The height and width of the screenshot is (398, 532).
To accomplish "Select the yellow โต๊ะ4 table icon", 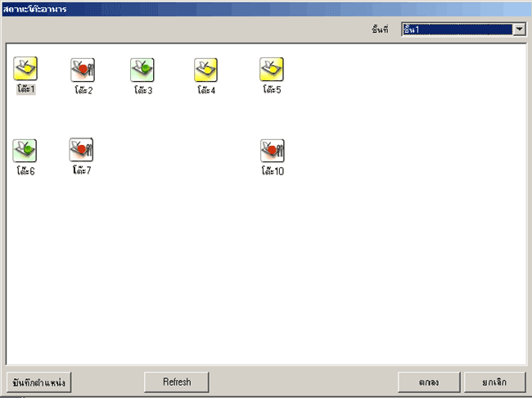I will [x=205, y=70].
